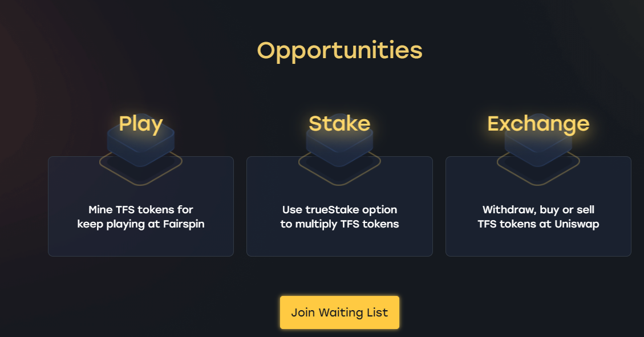Click empty bottom area of Exchange card

(538, 244)
